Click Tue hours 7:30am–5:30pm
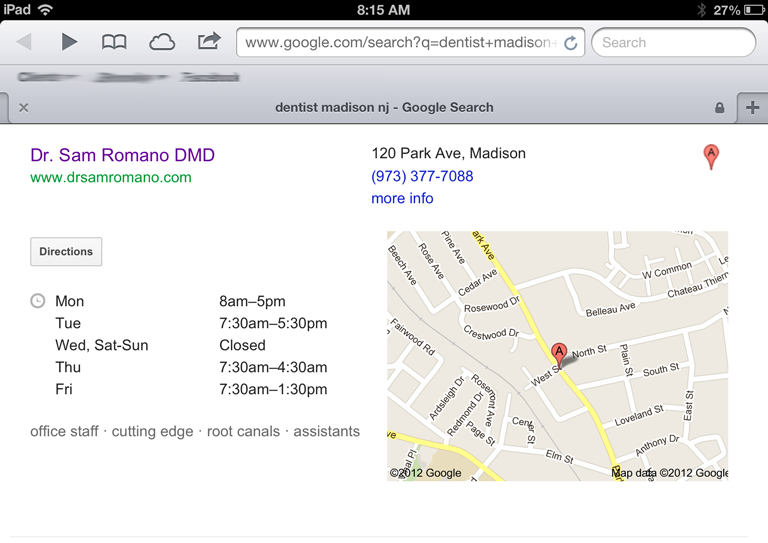Image resolution: width=768 pixels, height=543 pixels. tap(273, 323)
